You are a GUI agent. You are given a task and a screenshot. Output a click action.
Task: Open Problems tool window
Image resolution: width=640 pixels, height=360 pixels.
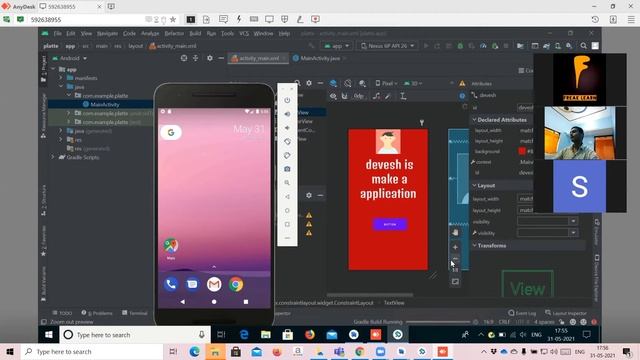[x=97, y=313]
